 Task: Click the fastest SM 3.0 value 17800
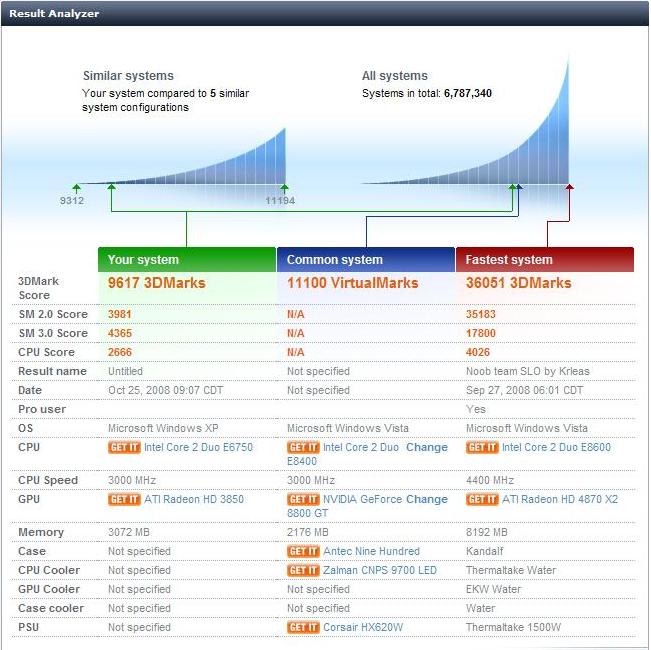[x=481, y=333]
